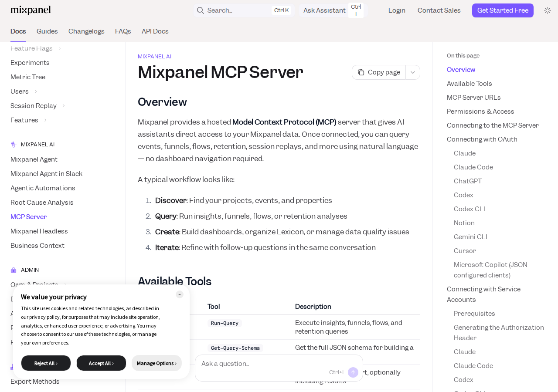Click the Login link
Image resolution: width=558 pixels, height=392 pixels.
pos(397,10)
